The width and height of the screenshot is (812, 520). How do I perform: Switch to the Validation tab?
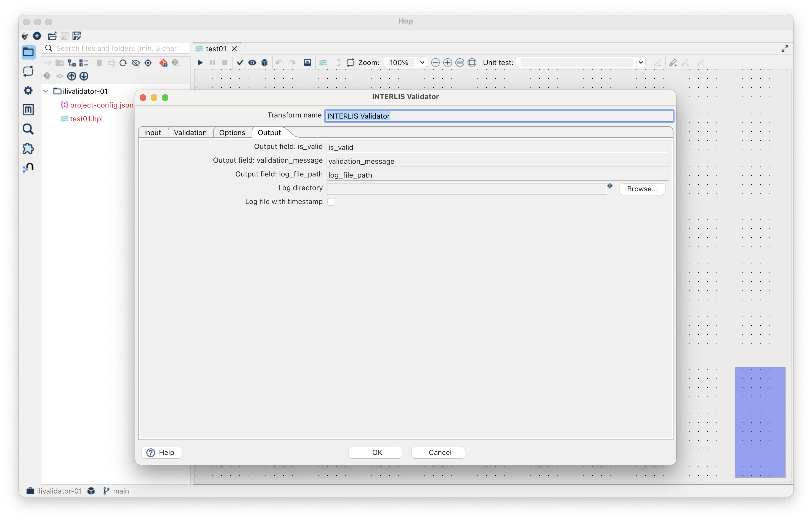click(190, 133)
